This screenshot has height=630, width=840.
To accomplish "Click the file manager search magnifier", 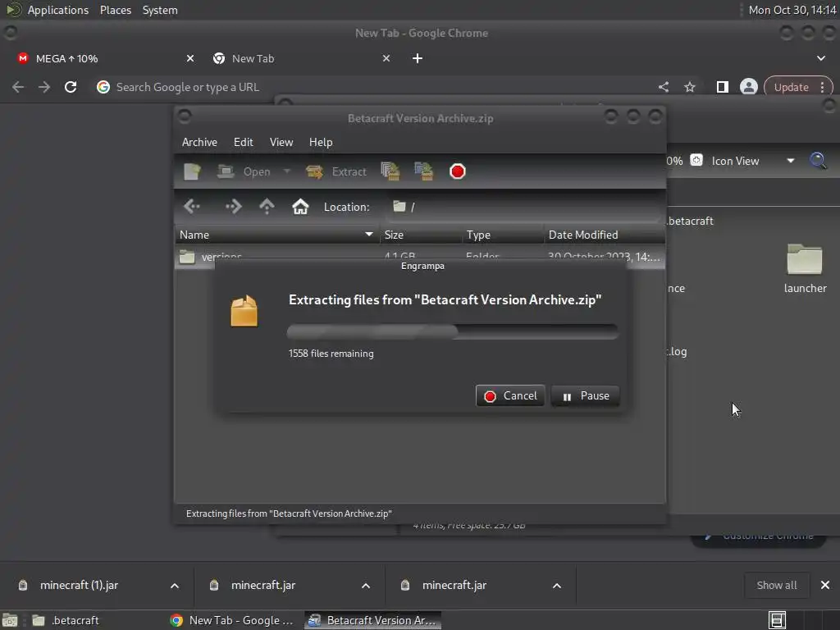I will coord(818,160).
